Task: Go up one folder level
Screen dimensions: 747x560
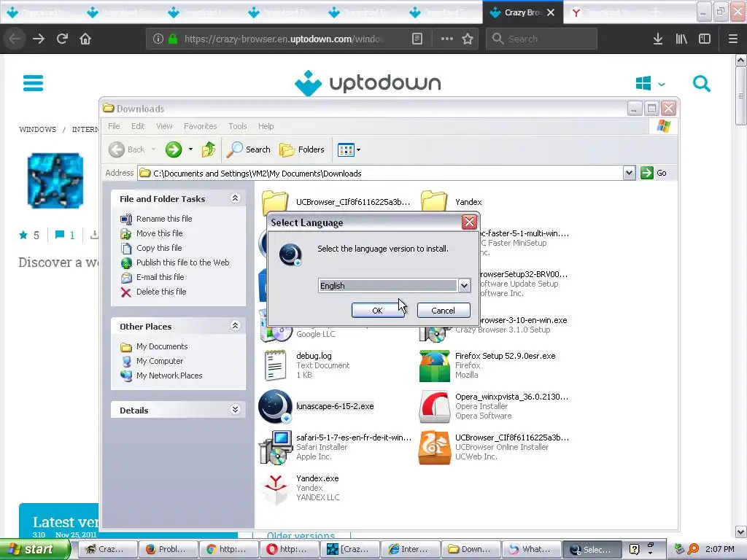Action: pos(208,149)
